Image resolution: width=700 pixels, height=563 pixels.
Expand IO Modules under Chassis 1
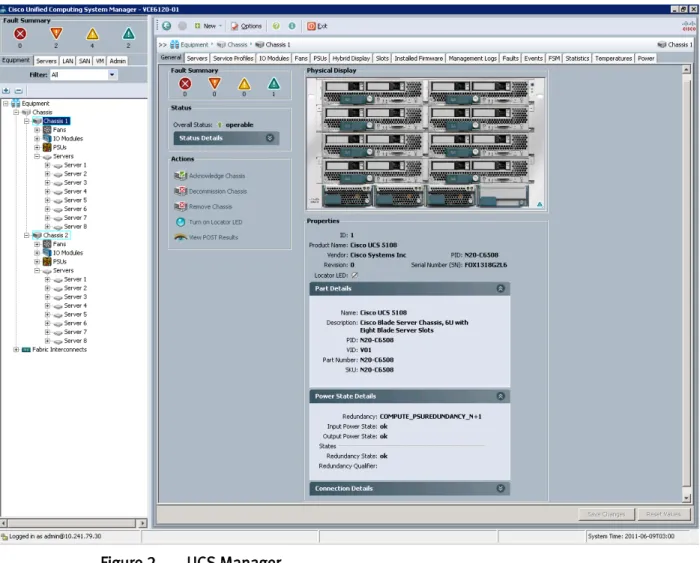tap(37, 138)
